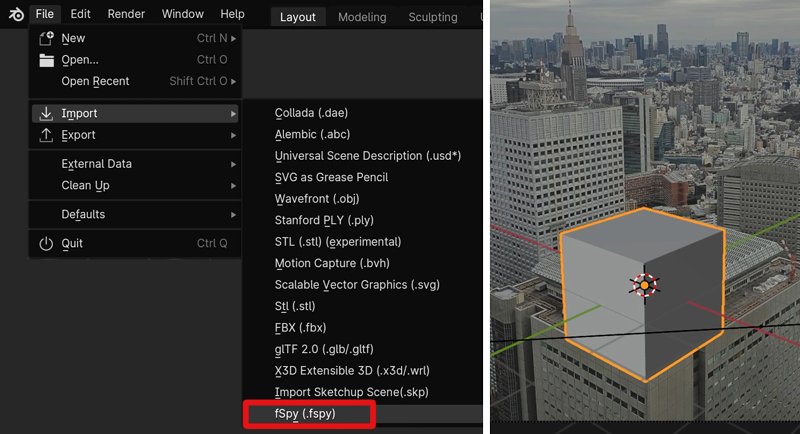Select Universal Scene Description (.usd*) import
The image size is (800, 434).
coord(368,156)
